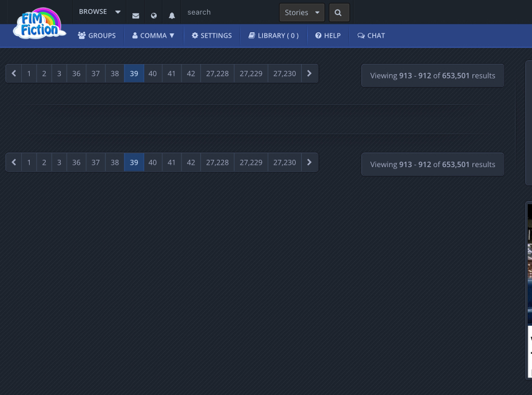Image resolution: width=532 pixels, height=395 pixels.
Task: Jump to last page 27,230 in upper pagination
Action: (285, 74)
